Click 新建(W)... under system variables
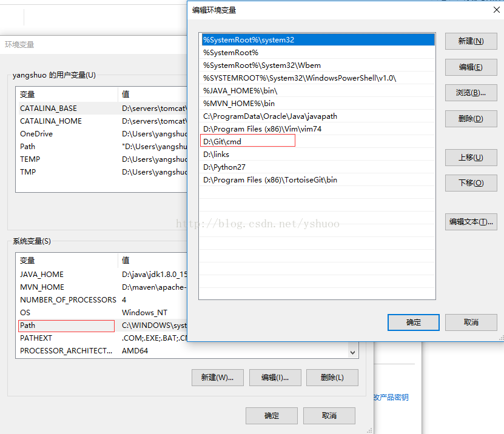This screenshot has width=504, height=434. pyautogui.click(x=218, y=378)
